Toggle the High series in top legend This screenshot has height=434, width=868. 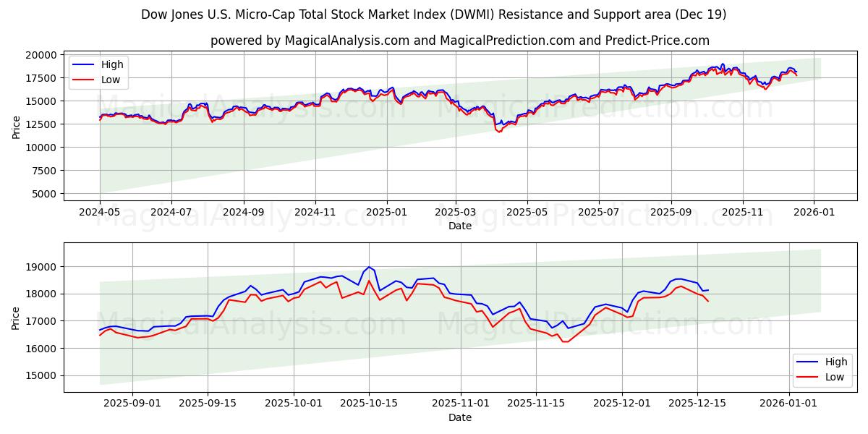pyautogui.click(x=110, y=64)
